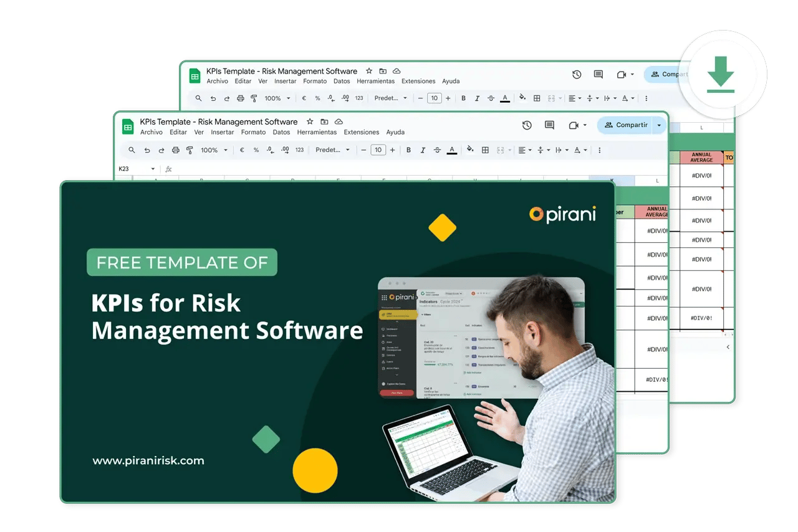Open Formato menu in front Sheets window

coord(253,132)
